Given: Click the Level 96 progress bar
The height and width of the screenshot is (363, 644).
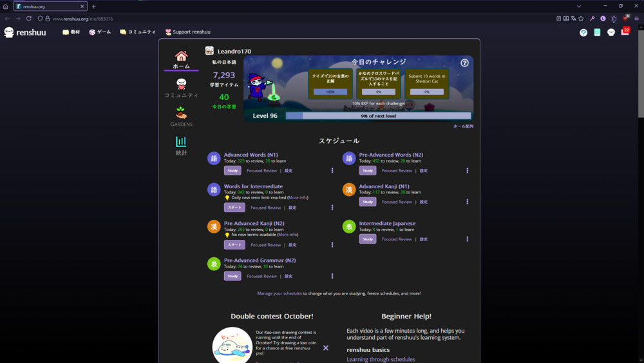Looking at the screenshot, I should point(378,116).
